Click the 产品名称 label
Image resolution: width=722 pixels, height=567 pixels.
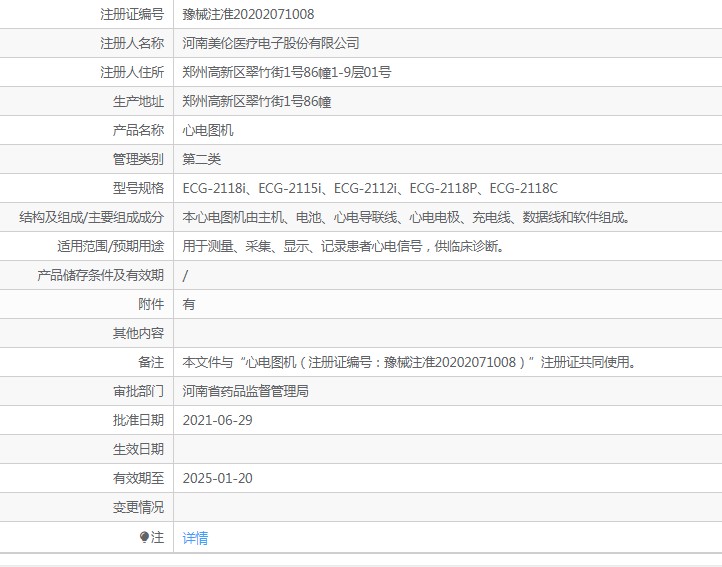(x=139, y=130)
